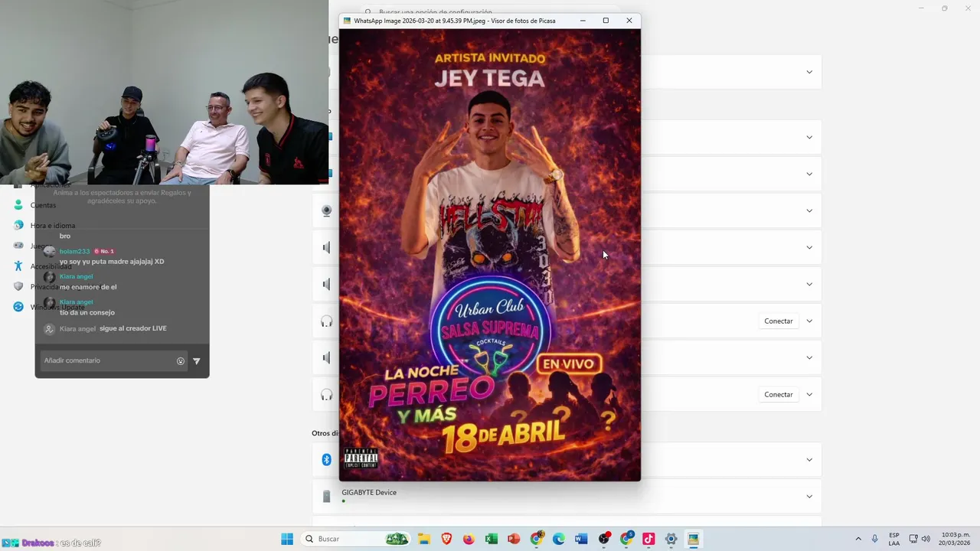
Task: Click holam233's avatar in chat
Action: pos(50,252)
